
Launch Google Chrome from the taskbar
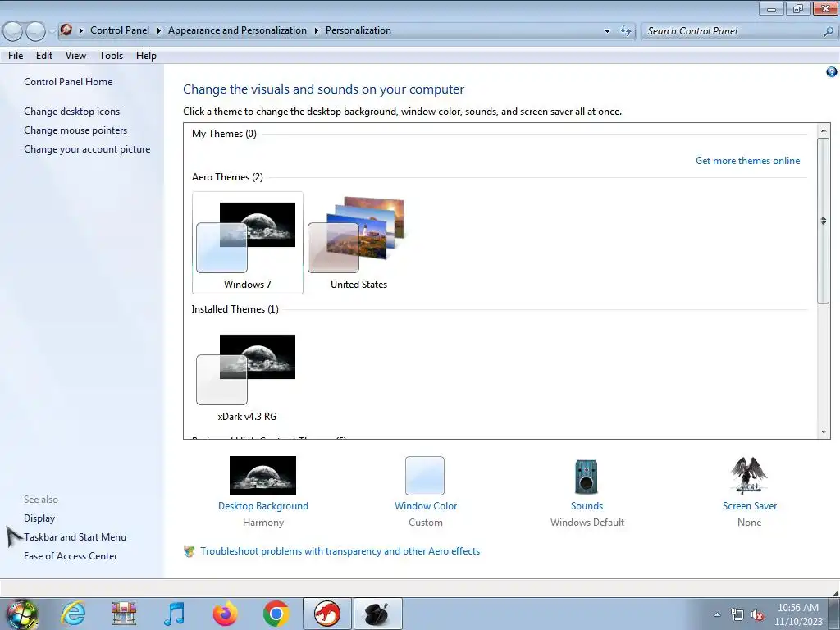click(x=276, y=614)
